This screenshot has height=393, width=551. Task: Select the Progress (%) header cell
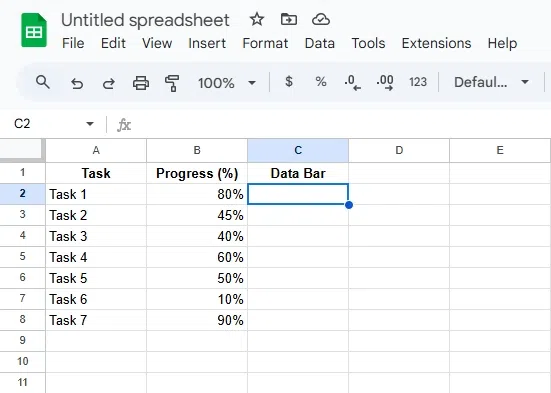coord(197,173)
